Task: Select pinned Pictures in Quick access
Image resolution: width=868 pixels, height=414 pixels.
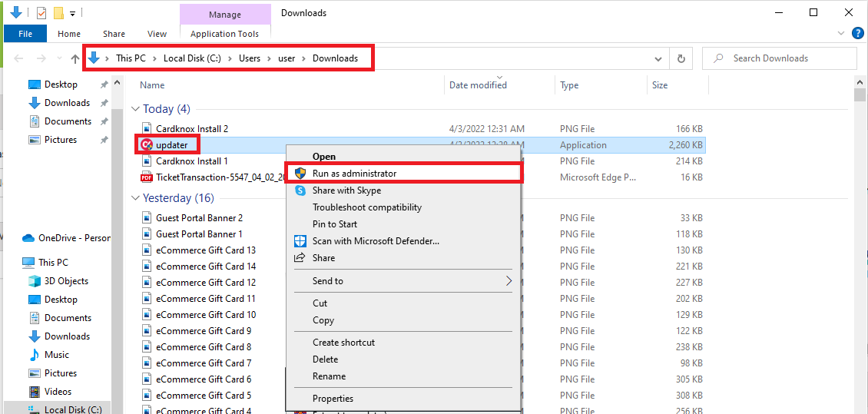Action: point(61,140)
